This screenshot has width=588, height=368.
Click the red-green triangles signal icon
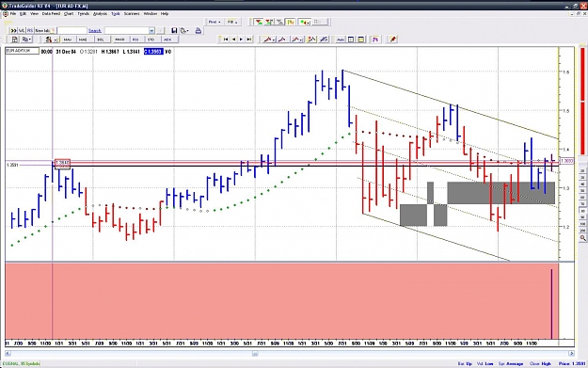click(259, 23)
